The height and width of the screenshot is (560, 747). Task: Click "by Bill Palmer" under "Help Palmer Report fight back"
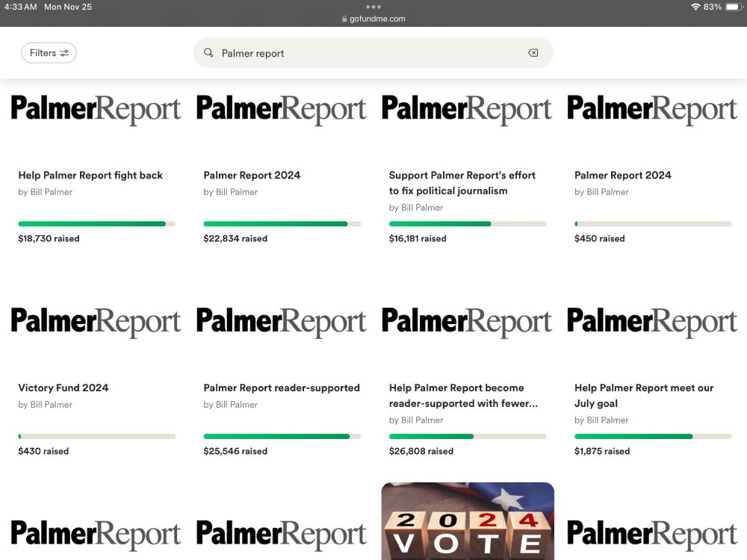tap(46, 192)
